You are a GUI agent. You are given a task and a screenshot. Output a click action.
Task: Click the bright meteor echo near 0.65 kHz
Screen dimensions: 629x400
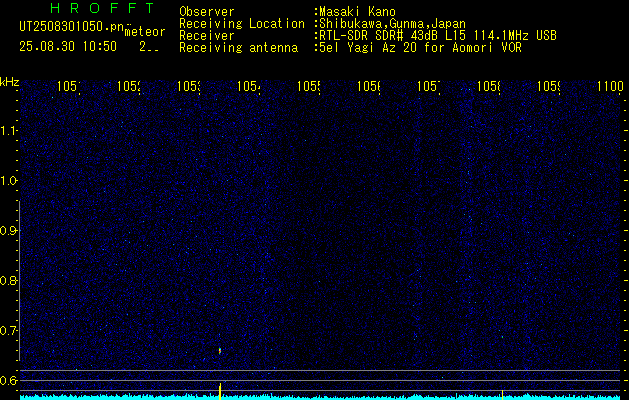[x=220, y=351]
